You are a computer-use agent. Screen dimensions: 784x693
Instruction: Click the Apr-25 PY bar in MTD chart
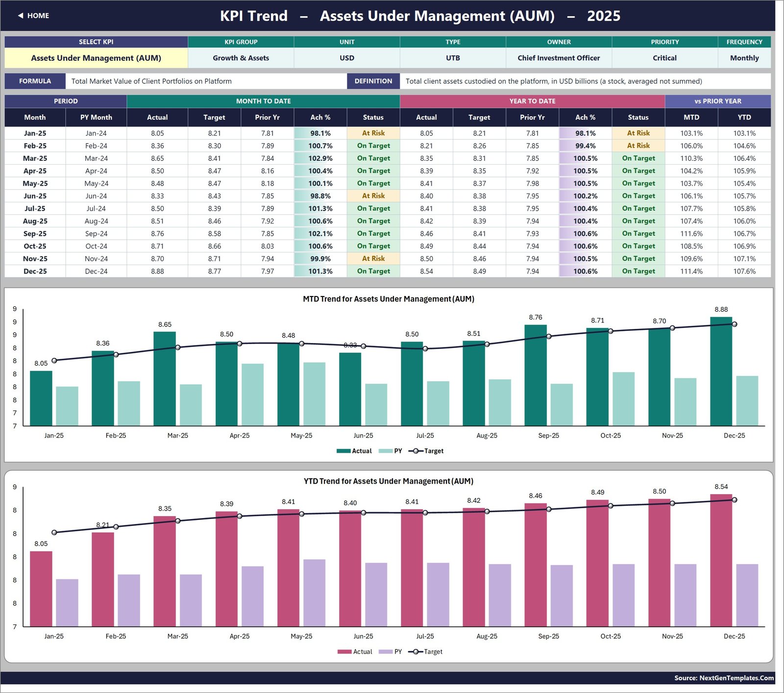tap(252, 395)
